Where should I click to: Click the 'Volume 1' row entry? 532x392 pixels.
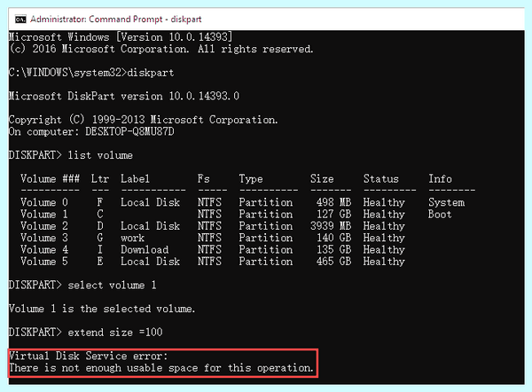(44, 214)
